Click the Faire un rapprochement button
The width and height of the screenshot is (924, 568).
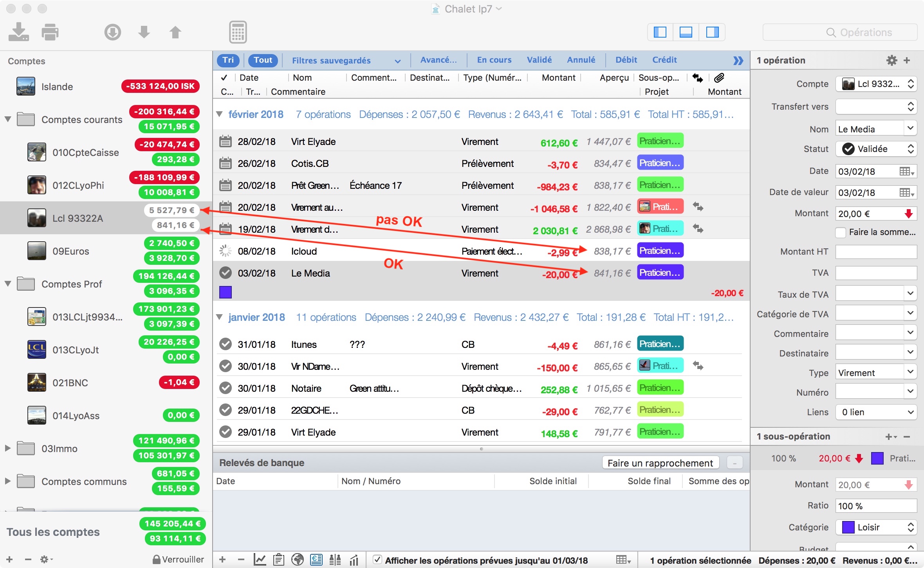click(660, 463)
